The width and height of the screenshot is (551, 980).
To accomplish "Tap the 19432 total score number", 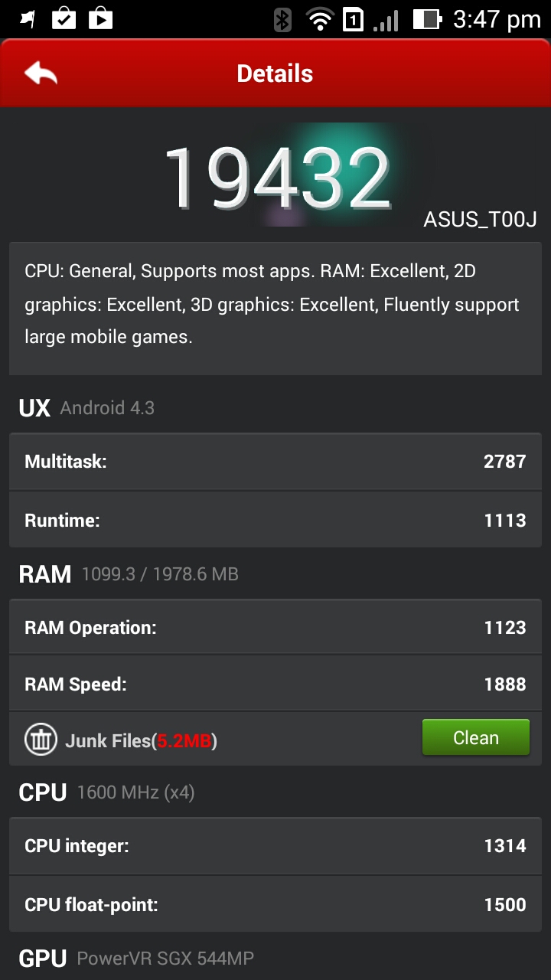I will (x=277, y=179).
